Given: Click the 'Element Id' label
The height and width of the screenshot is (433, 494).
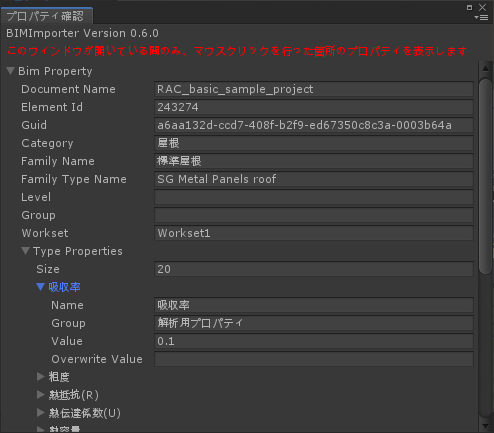Looking at the screenshot, I should pos(52,107).
